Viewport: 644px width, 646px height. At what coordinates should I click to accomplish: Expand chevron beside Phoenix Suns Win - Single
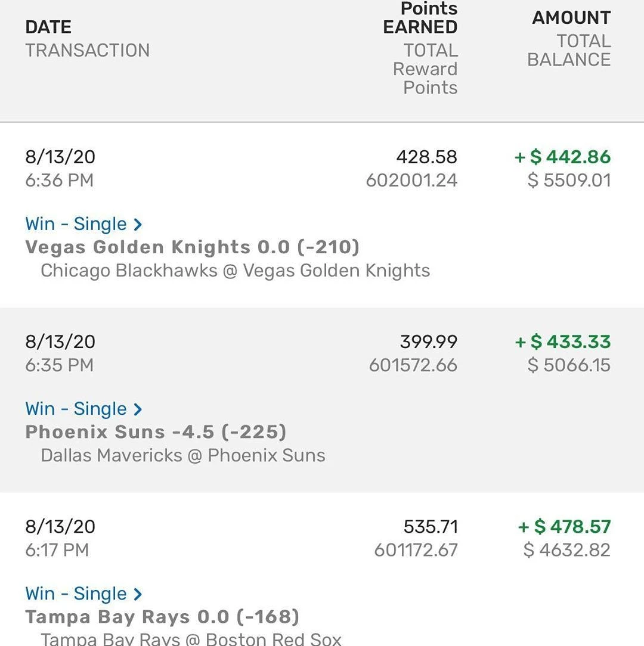(138, 409)
